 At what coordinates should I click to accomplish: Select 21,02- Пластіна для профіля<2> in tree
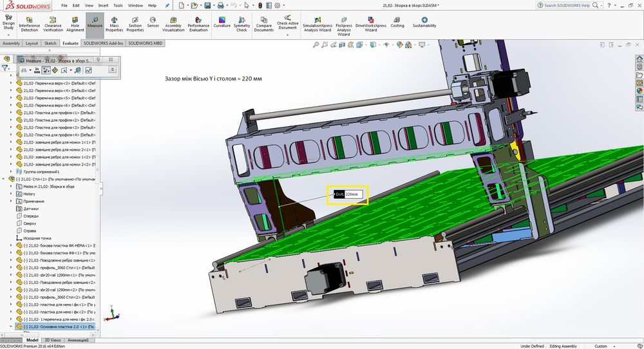(55, 120)
